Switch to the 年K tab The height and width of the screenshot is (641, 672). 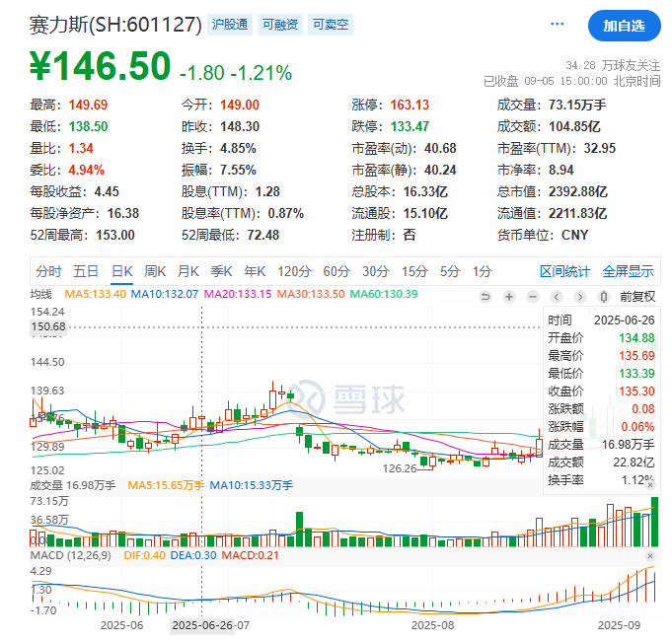click(255, 271)
